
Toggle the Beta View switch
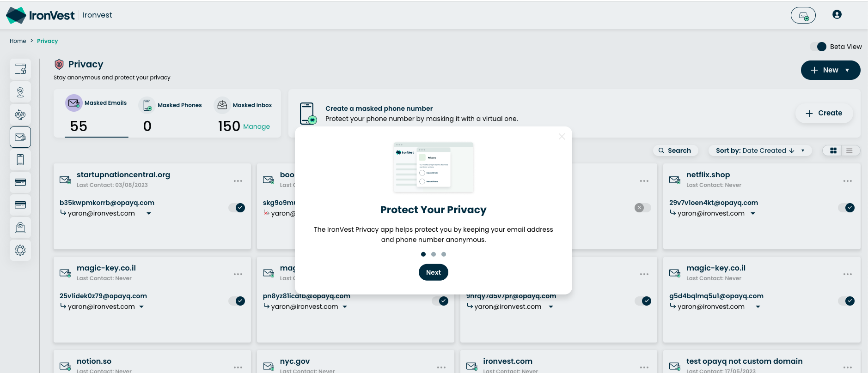click(819, 47)
